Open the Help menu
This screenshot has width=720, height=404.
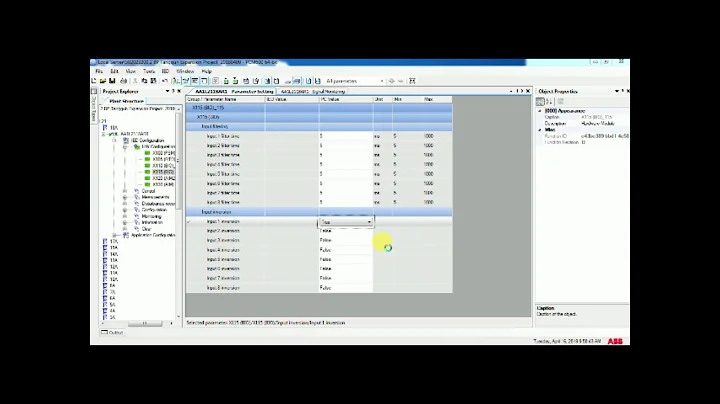pos(207,72)
